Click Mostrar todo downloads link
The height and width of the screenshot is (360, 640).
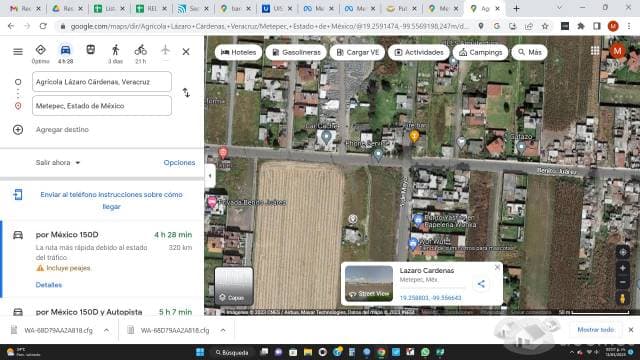[596, 330]
